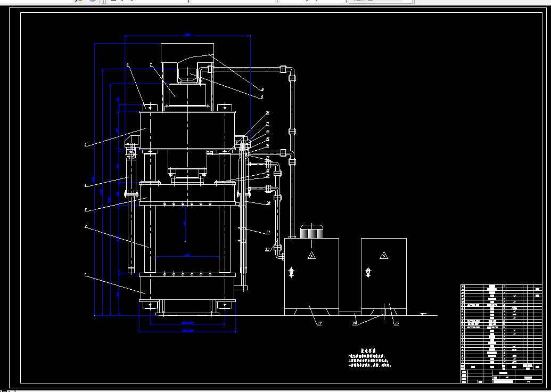
Task: Select the top horizontal width dimension
Action: [187, 35]
